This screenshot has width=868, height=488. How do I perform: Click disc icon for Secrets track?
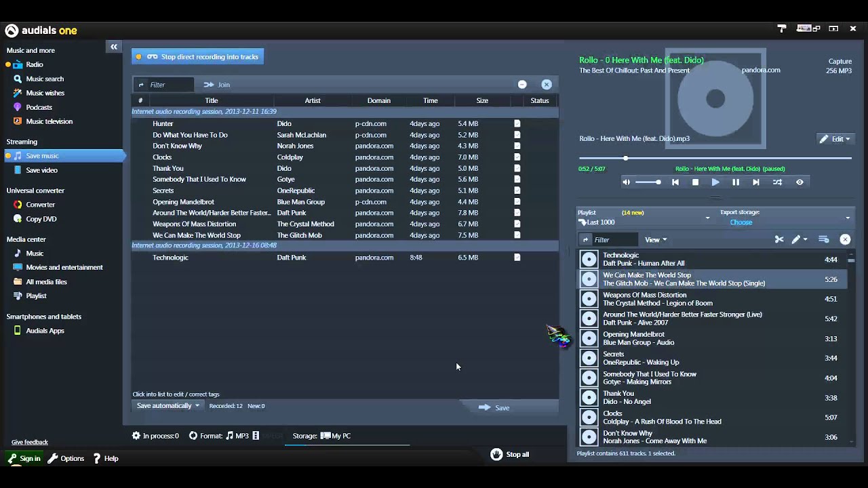coord(589,358)
